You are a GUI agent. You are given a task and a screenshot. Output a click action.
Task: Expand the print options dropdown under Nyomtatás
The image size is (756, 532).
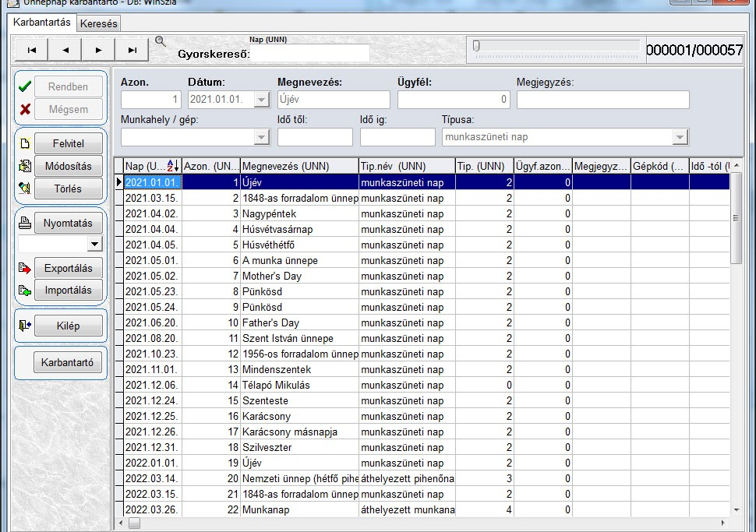pos(95,245)
